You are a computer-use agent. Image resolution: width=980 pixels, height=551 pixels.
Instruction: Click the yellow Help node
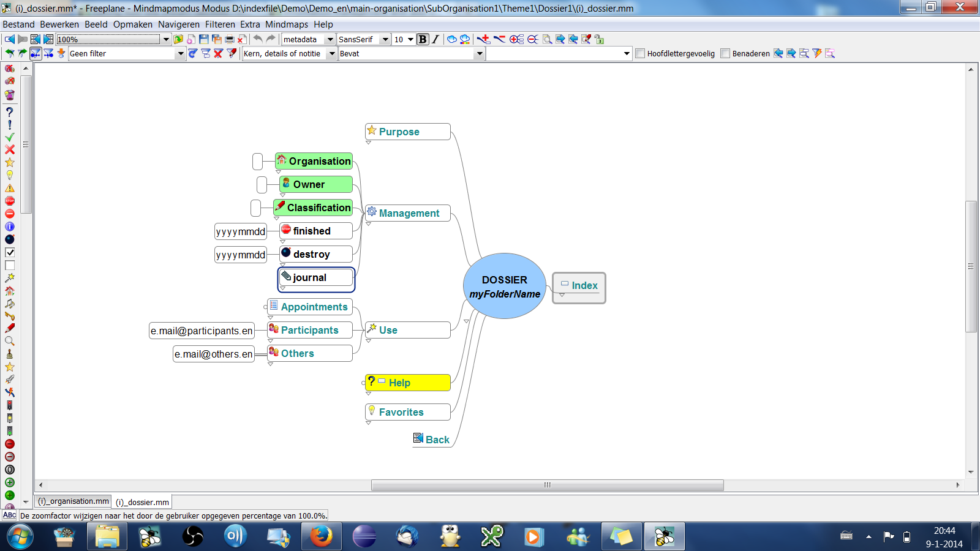408,383
